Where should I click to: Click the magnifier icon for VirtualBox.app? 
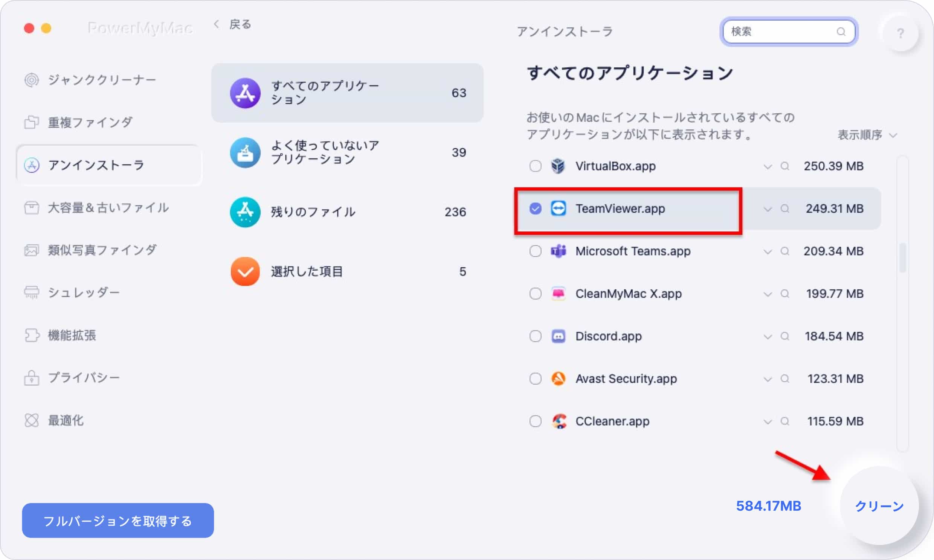pyautogui.click(x=785, y=166)
